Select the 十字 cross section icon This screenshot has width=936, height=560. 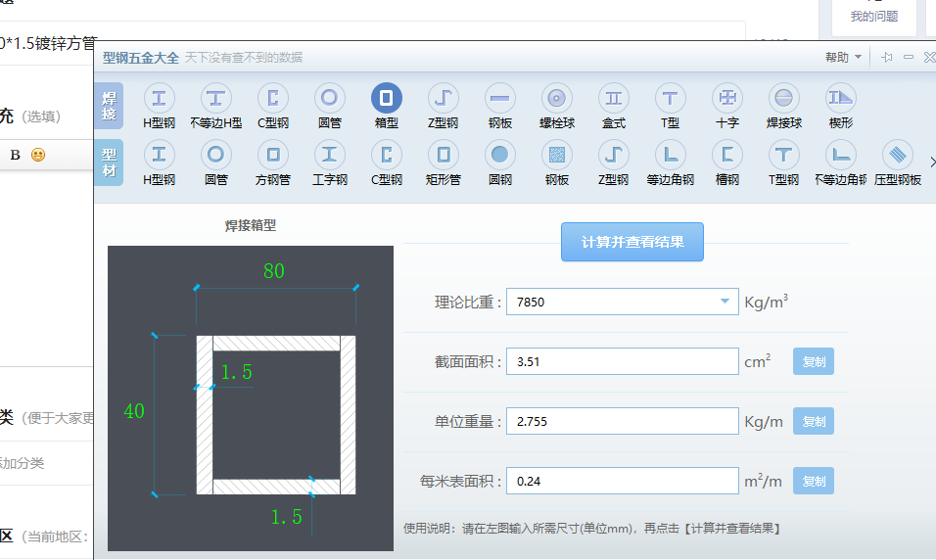[727, 98]
